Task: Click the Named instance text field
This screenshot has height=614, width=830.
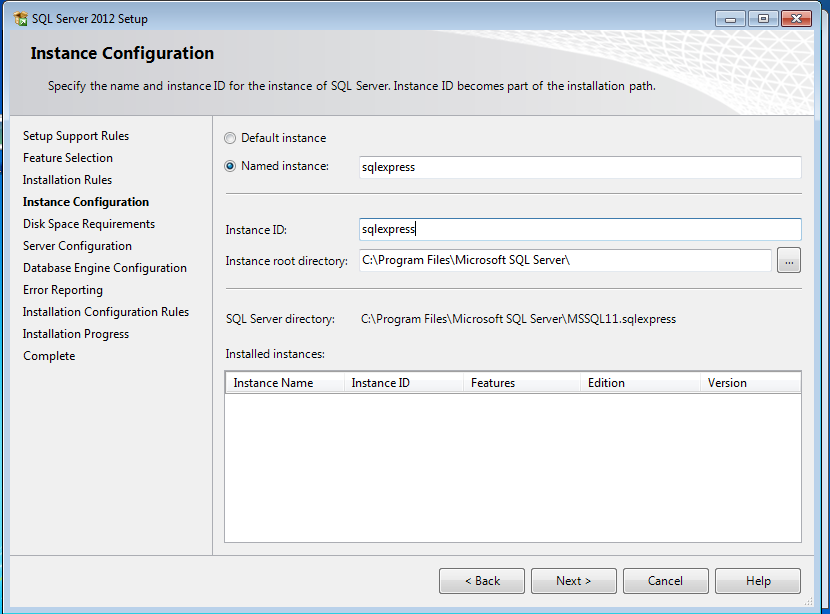Action: (x=579, y=167)
